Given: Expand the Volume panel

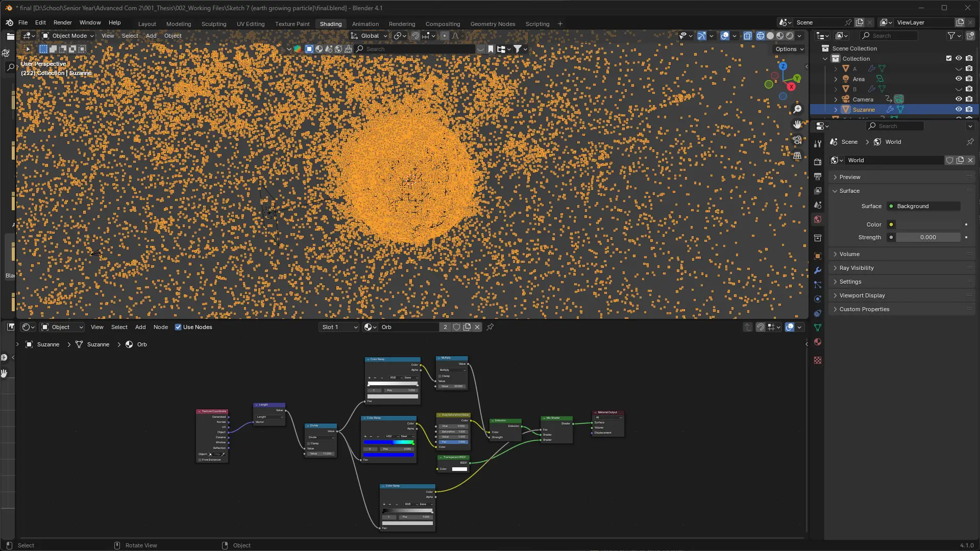Looking at the screenshot, I should tap(849, 254).
